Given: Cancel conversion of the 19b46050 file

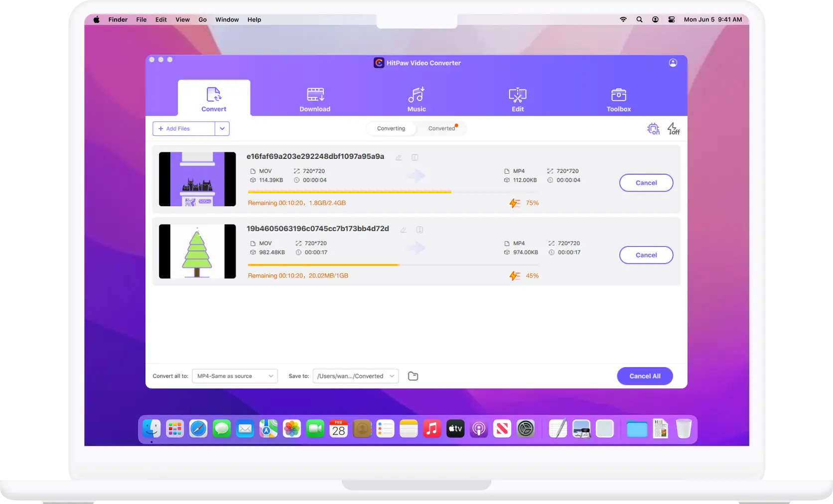Looking at the screenshot, I should point(646,255).
